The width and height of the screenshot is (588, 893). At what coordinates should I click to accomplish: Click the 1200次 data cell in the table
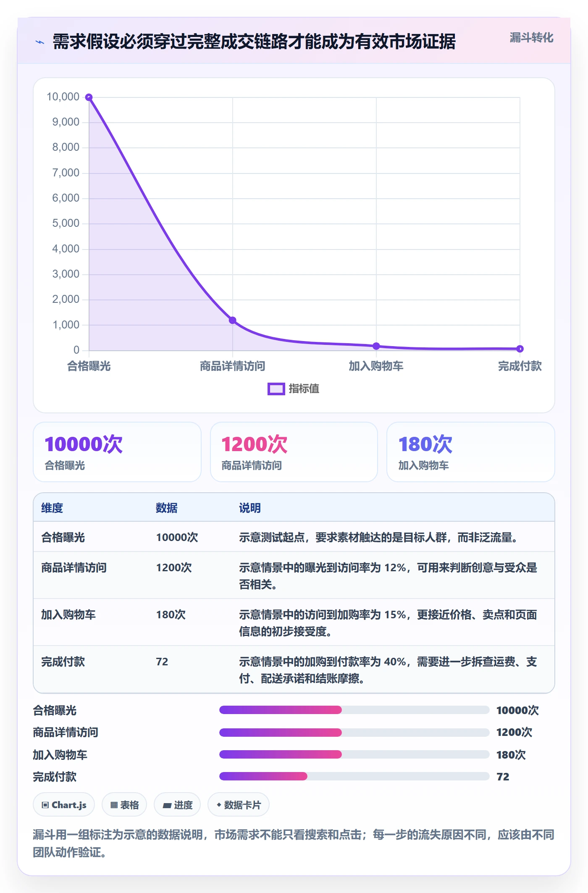click(174, 567)
